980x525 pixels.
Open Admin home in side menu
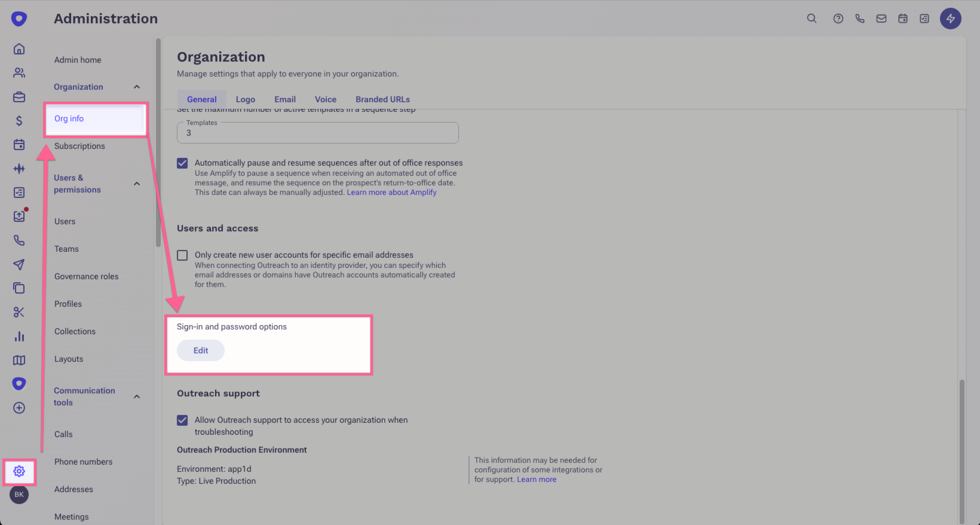tap(78, 60)
